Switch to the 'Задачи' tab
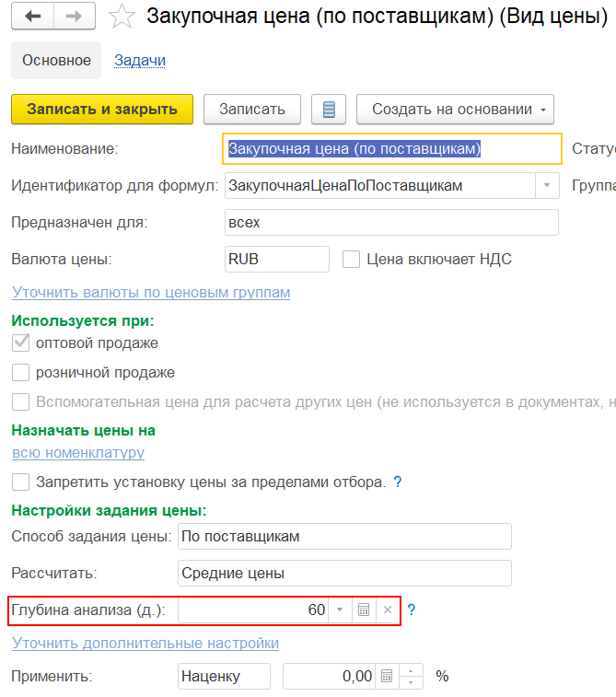Screen dimensions: 616x697 (x=140, y=61)
